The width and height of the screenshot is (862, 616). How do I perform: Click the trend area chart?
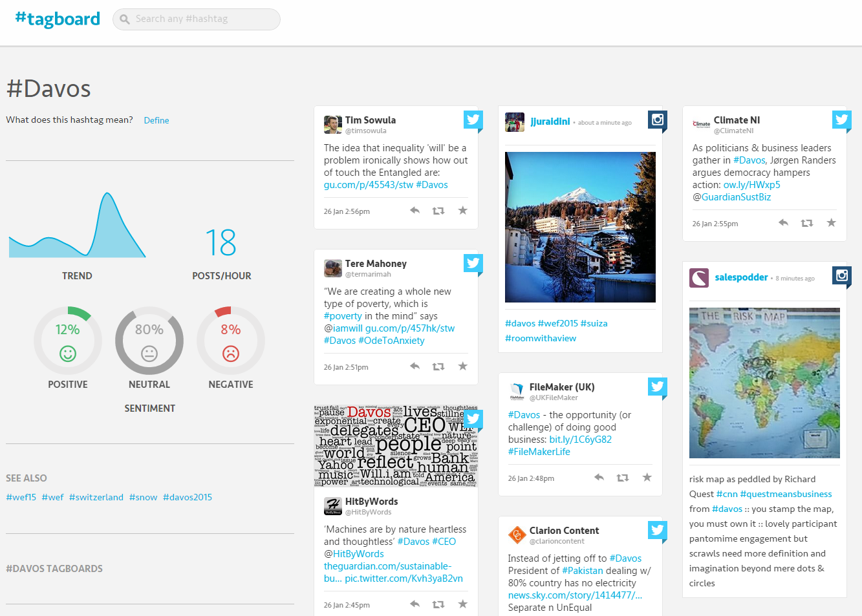point(77,225)
